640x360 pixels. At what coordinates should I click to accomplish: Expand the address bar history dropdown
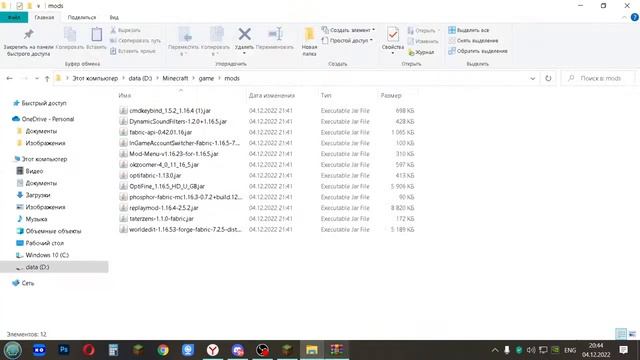point(532,78)
